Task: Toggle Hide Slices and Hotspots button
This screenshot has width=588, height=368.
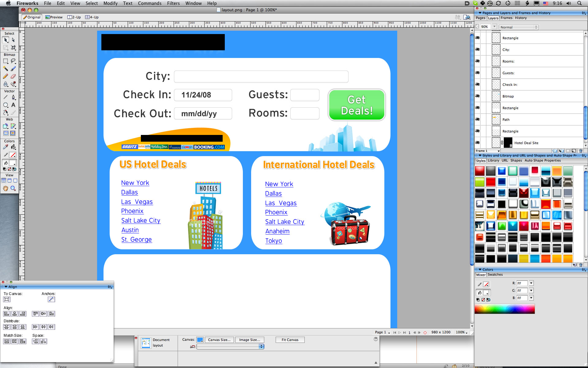Action: coord(6,133)
